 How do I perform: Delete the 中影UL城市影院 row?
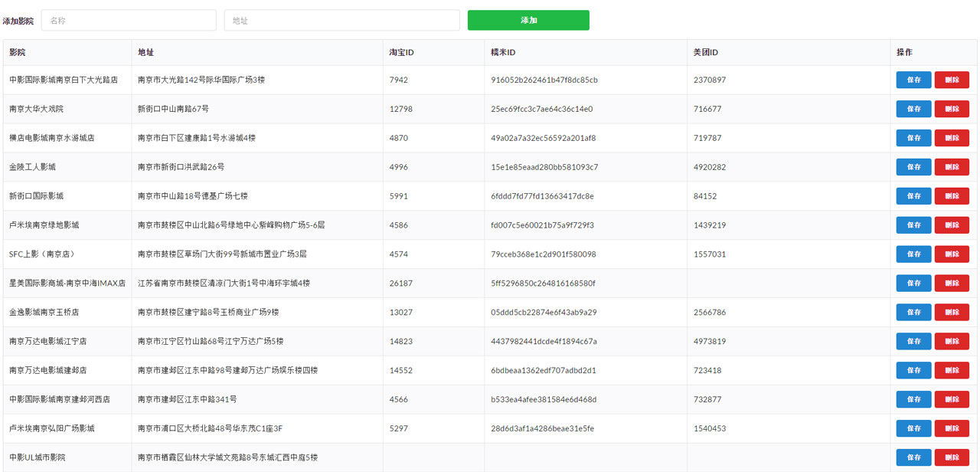coord(952,457)
